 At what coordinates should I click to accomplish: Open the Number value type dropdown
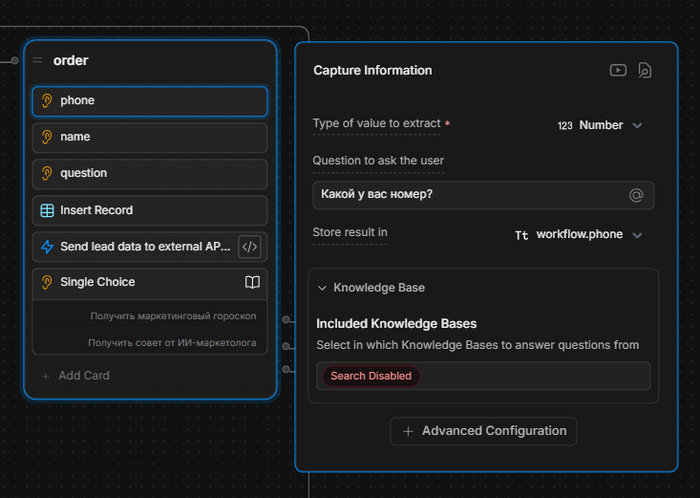tap(600, 125)
